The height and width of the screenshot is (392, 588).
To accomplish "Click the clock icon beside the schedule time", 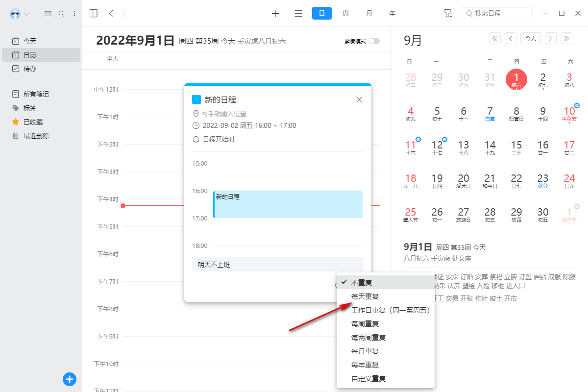I will point(196,125).
